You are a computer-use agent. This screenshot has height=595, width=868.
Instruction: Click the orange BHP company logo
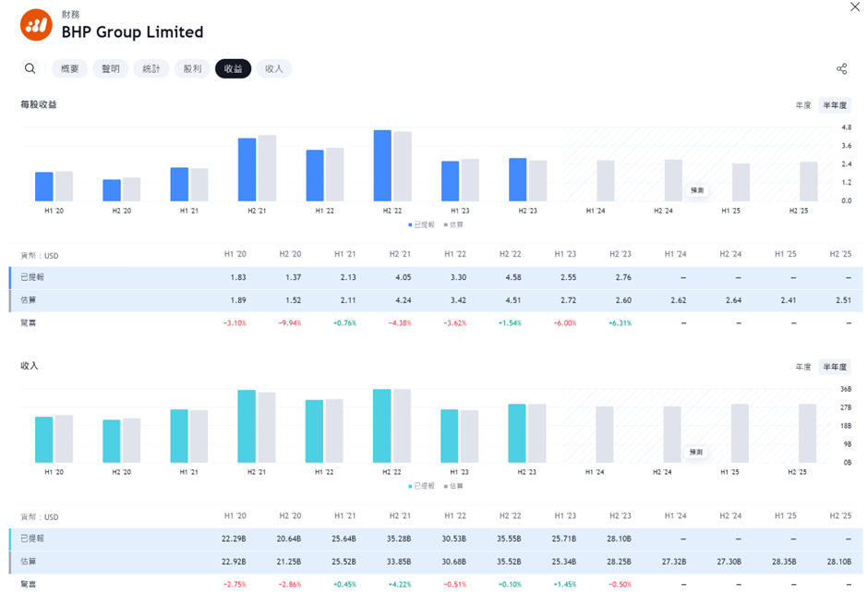point(36,25)
